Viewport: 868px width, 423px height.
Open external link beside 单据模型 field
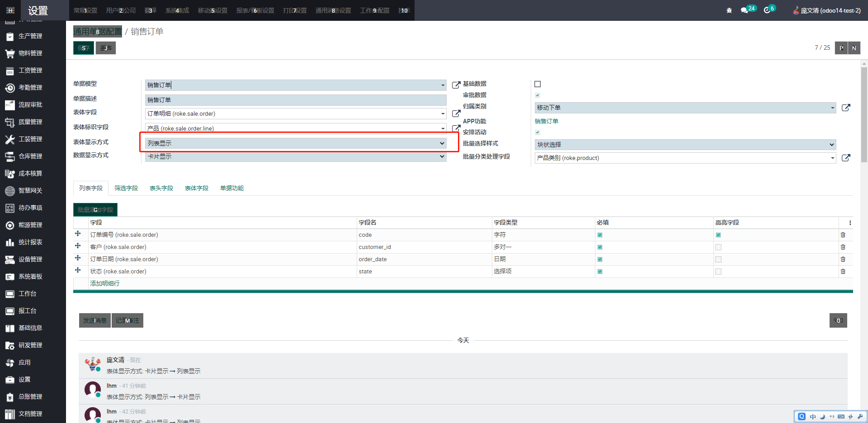pos(456,85)
